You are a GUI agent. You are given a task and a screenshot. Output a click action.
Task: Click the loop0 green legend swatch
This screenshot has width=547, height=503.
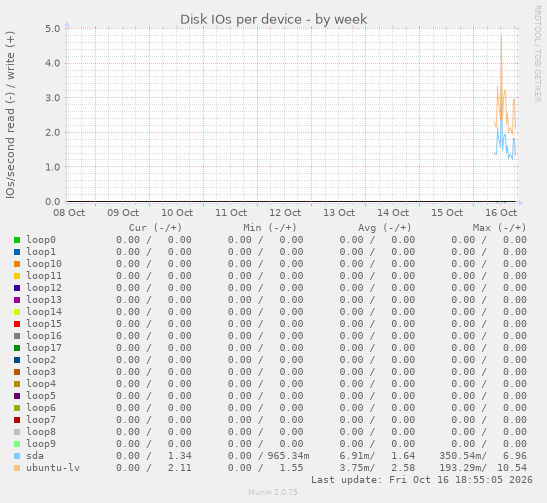click(x=17, y=240)
